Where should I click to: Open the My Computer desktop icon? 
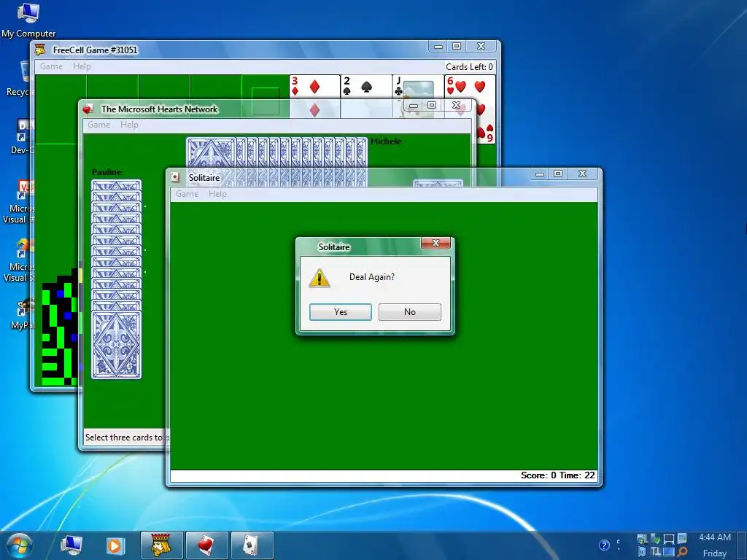pyautogui.click(x=28, y=20)
